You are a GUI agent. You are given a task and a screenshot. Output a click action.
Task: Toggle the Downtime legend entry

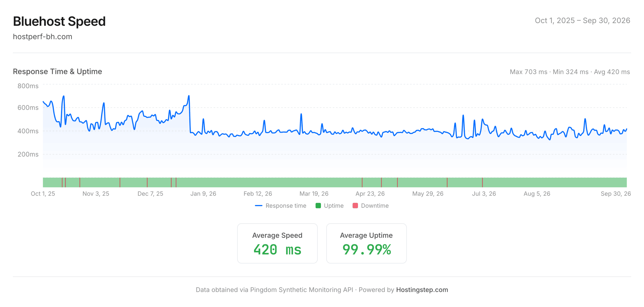coord(371,206)
